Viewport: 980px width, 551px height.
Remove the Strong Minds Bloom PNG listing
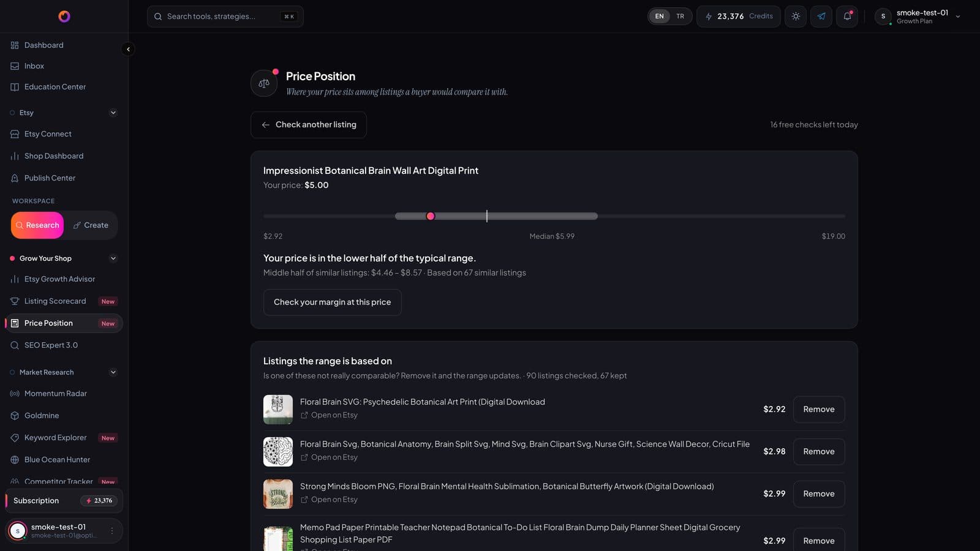click(819, 494)
